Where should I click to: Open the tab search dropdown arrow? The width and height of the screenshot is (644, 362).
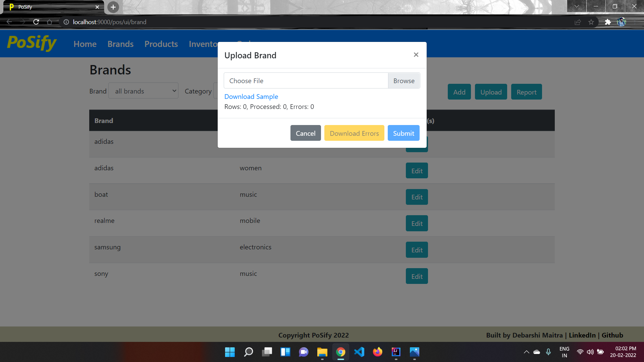(577, 6)
